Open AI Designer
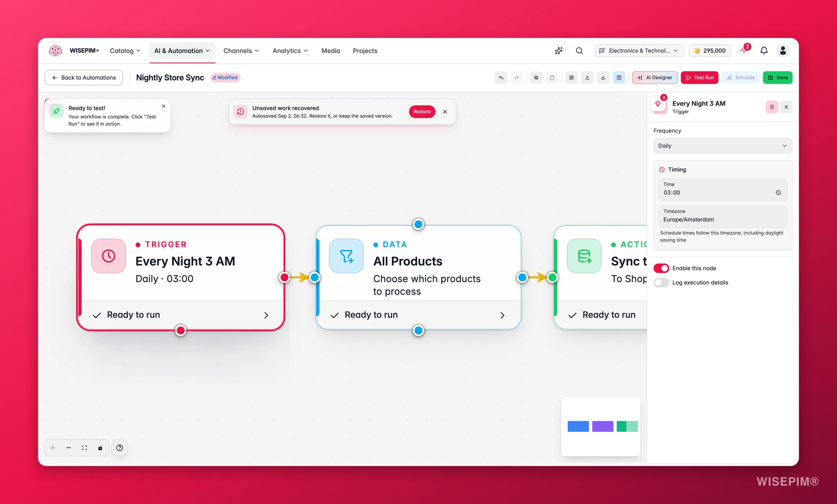 coord(655,77)
